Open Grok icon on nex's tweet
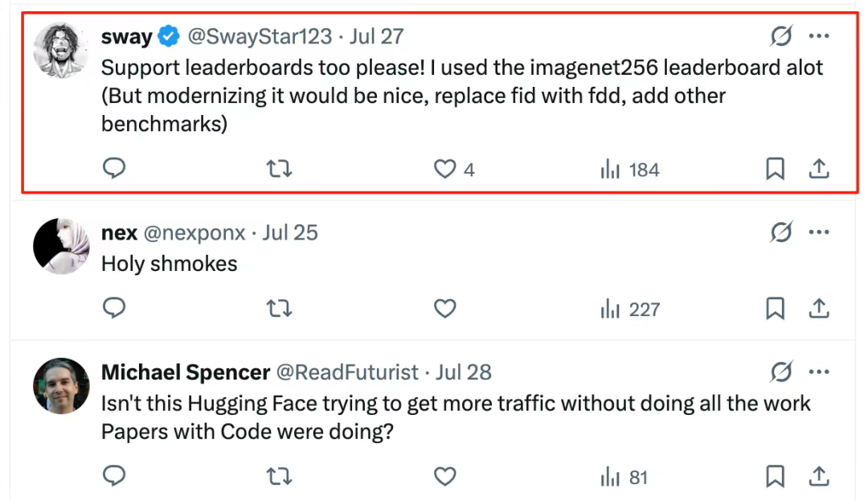Viewport: 868px width, 501px height. tap(780, 232)
